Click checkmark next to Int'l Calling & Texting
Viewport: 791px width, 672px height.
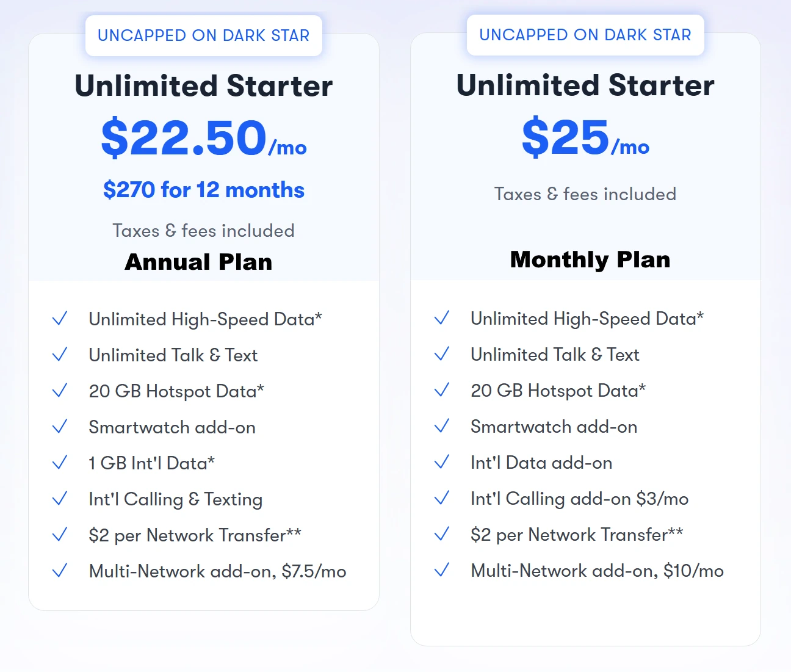[60, 499]
